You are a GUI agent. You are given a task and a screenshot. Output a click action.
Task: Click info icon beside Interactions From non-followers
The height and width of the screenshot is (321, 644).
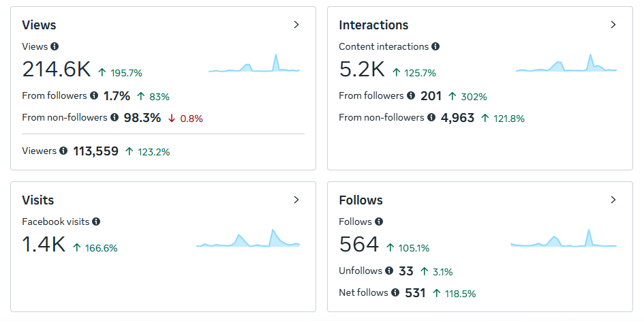coord(431,117)
